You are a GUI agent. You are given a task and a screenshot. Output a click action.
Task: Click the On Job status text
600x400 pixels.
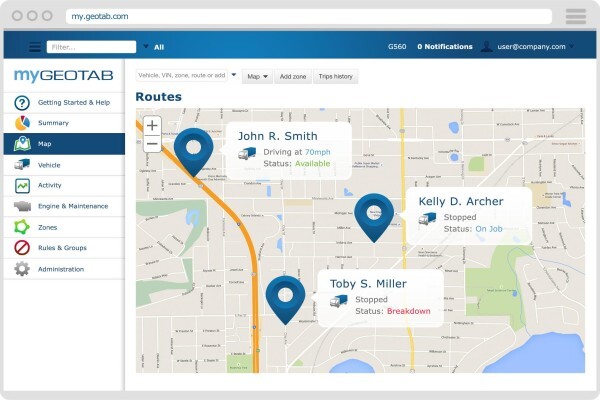pos(489,229)
